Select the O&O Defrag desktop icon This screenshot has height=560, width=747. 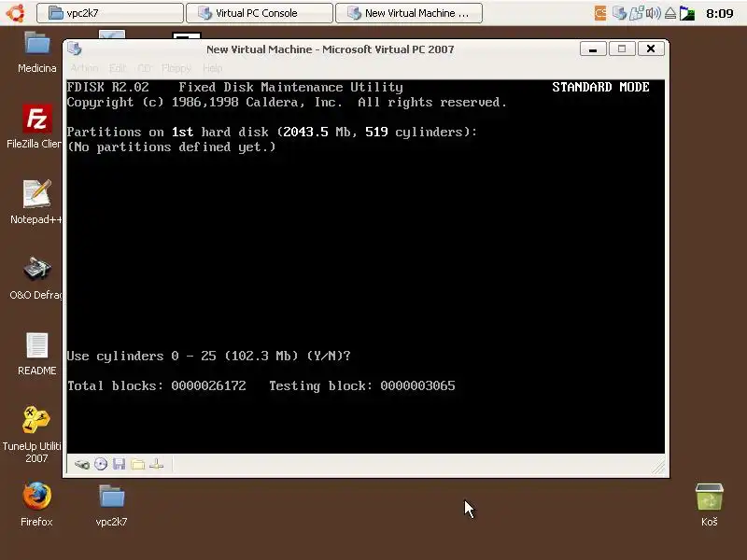click(x=36, y=278)
